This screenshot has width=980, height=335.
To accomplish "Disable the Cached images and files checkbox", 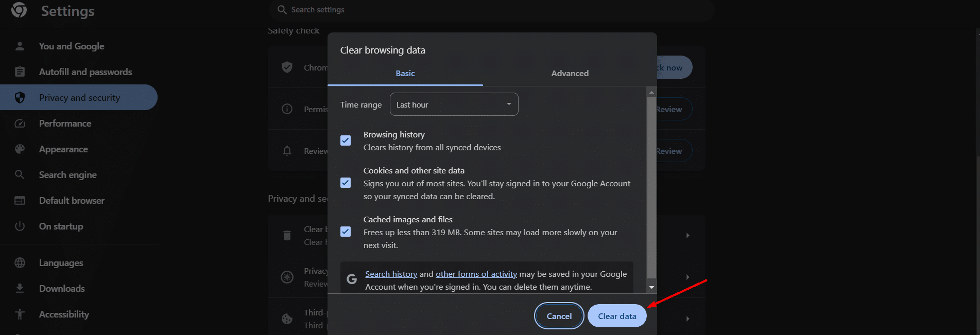I will point(346,232).
